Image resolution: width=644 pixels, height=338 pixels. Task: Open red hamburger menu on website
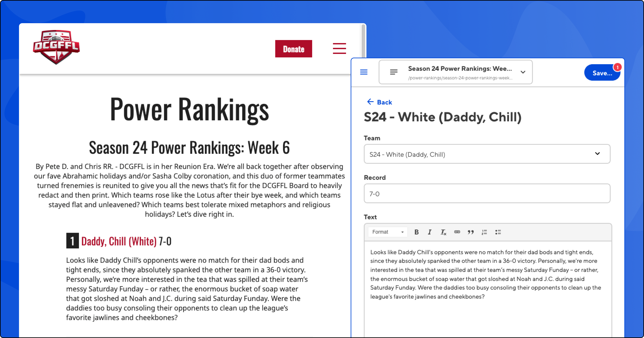pyautogui.click(x=339, y=48)
